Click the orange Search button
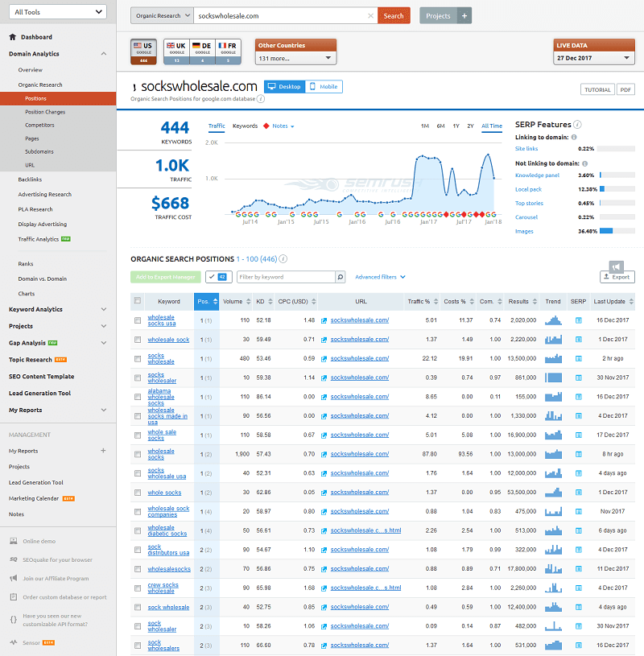 coord(394,16)
